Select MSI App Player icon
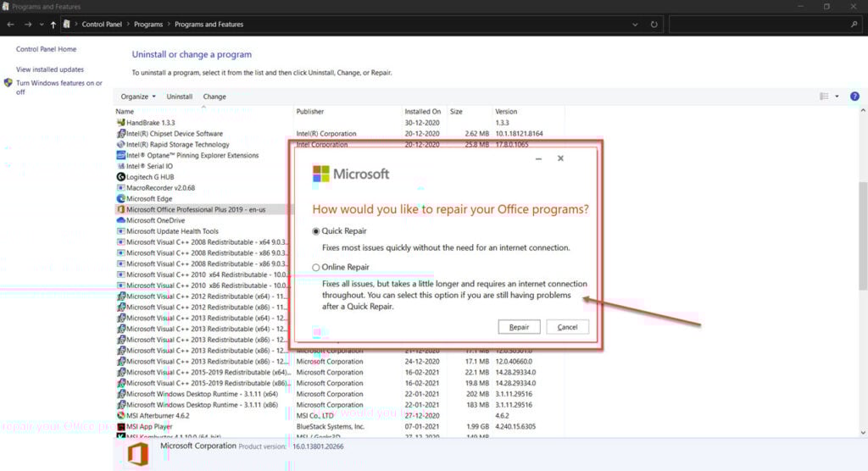 click(x=120, y=427)
